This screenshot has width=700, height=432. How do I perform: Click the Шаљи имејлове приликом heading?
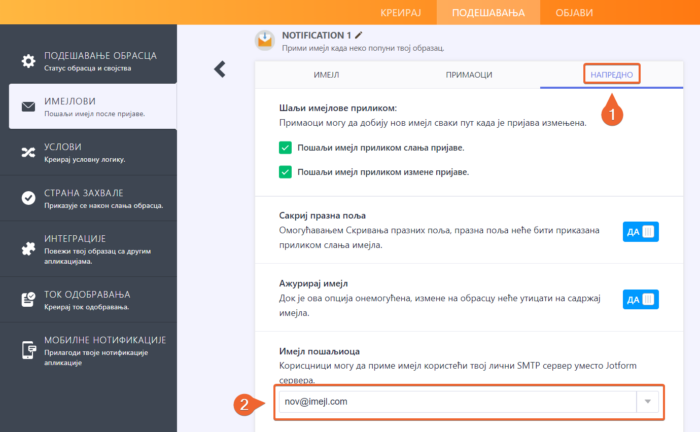[338, 108]
